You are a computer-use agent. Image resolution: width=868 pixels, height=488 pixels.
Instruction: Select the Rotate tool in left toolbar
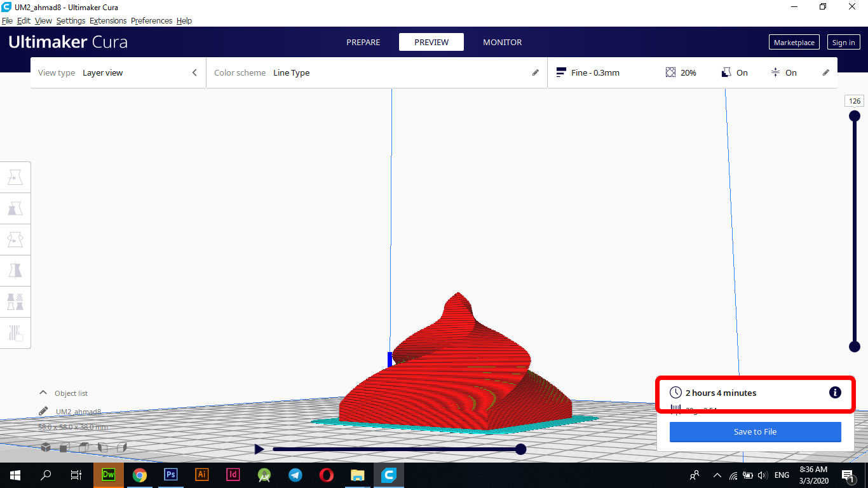(15, 240)
